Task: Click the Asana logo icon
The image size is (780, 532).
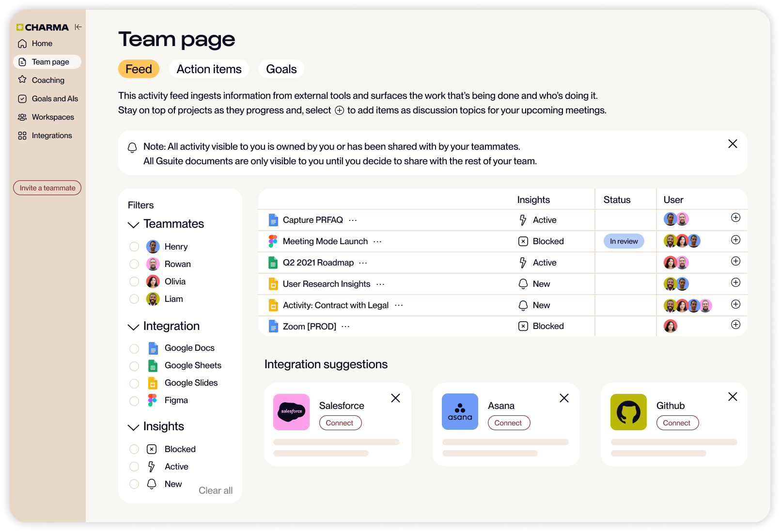Action: 460,412
